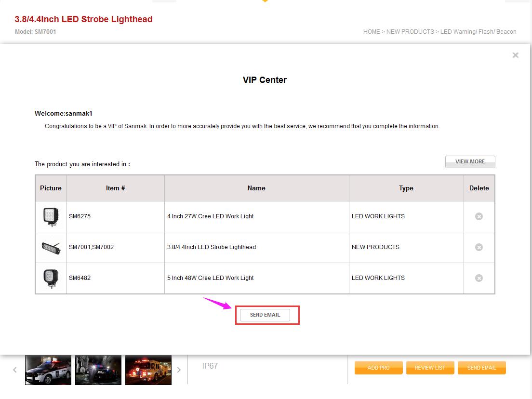Click the orange SEND EMAIL button
This screenshot has width=532, height=399.
[481, 368]
